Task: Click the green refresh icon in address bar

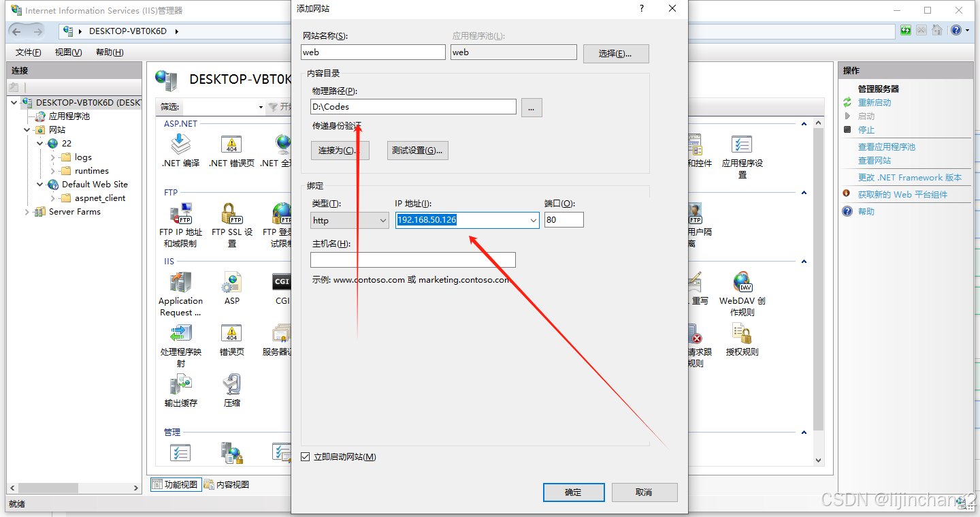Action: tap(905, 31)
